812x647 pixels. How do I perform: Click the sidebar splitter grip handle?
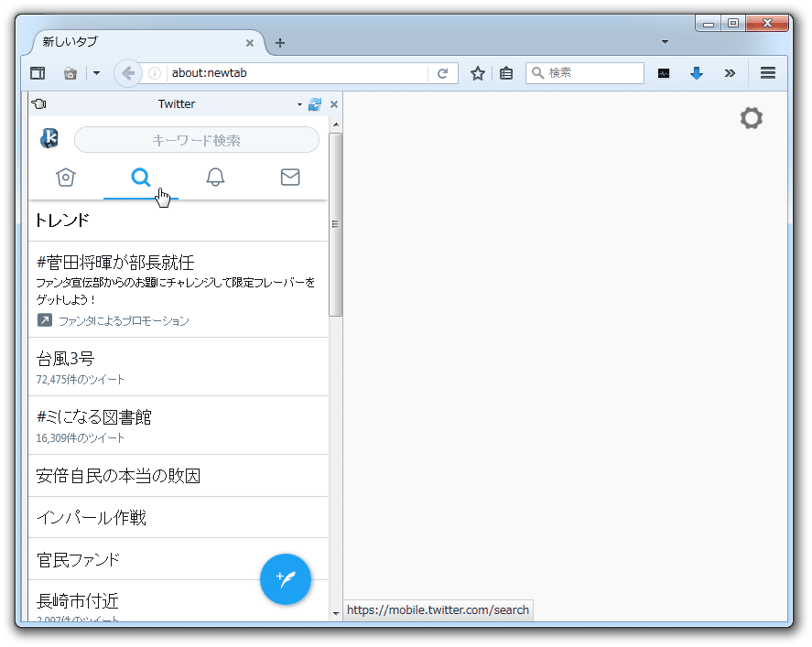(x=335, y=223)
